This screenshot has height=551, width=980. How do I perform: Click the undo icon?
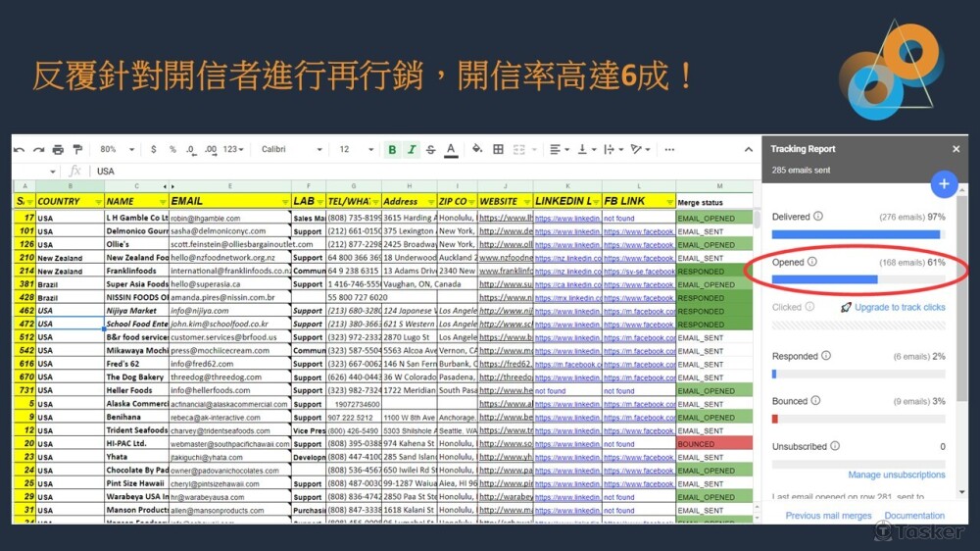point(20,149)
